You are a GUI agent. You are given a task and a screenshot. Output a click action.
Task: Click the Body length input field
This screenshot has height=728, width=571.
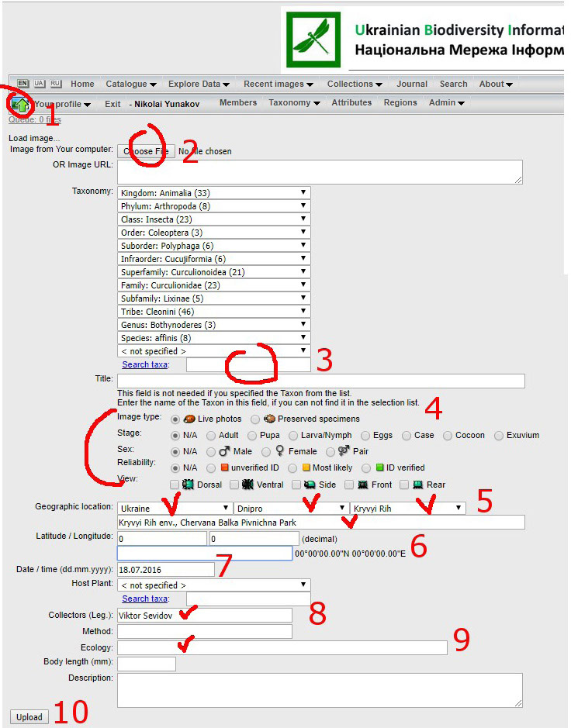pyautogui.click(x=147, y=664)
